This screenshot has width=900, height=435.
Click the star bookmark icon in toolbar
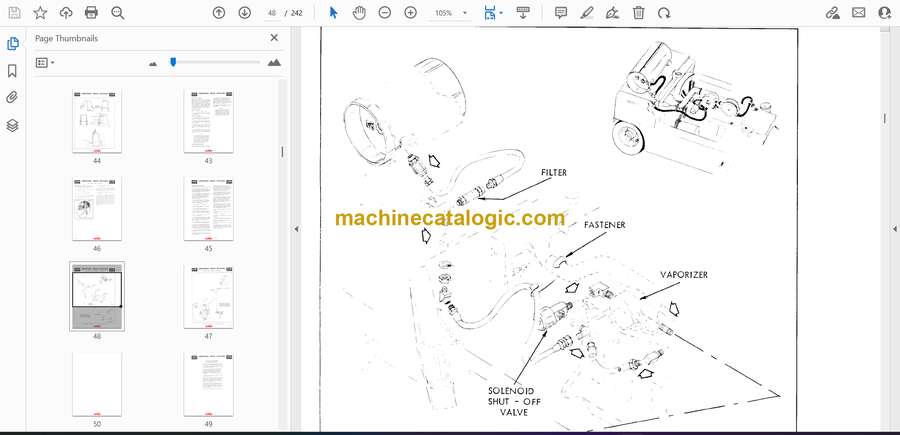click(40, 13)
